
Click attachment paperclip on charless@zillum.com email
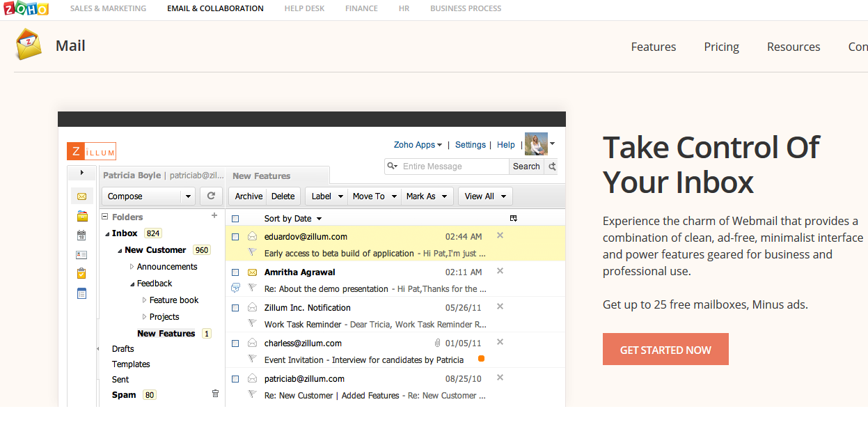coord(438,343)
